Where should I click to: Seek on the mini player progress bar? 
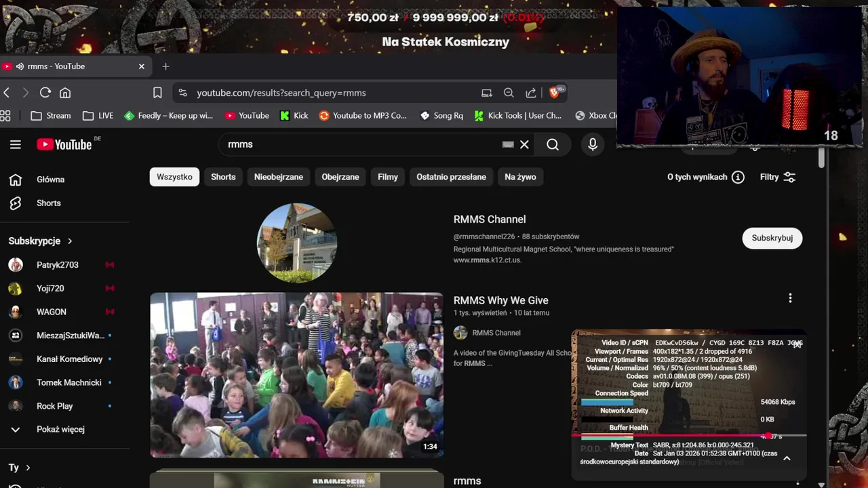point(689,436)
